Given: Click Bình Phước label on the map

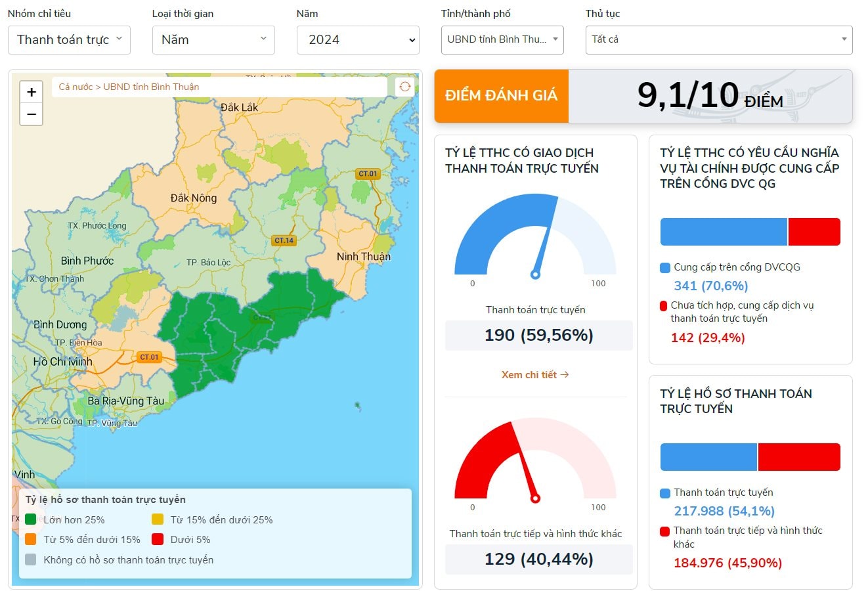Looking at the screenshot, I should [87, 261].
